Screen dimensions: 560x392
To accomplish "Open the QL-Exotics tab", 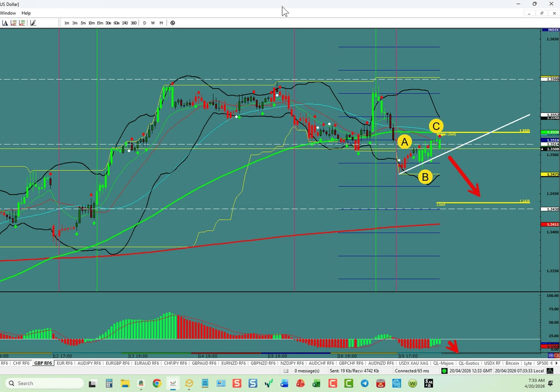I will (469, 363).
